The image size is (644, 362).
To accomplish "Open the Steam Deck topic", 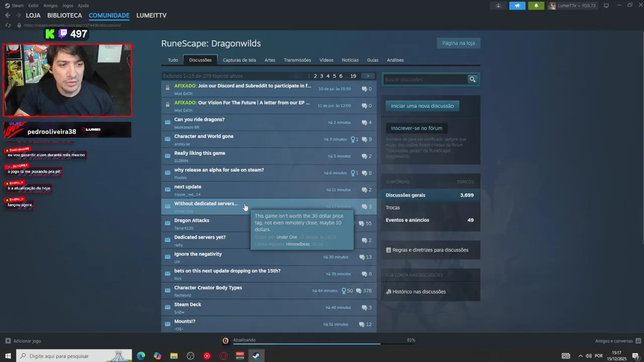I will (269, 308).
